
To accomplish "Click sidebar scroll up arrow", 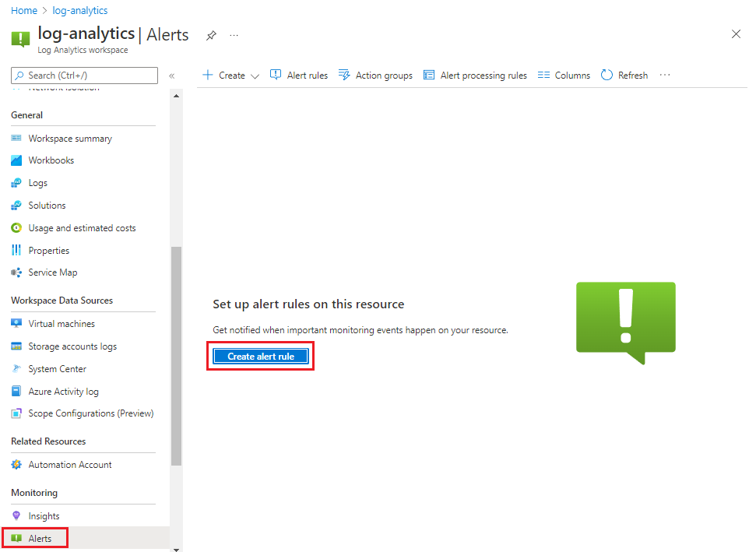I will (x=177, y=96).
